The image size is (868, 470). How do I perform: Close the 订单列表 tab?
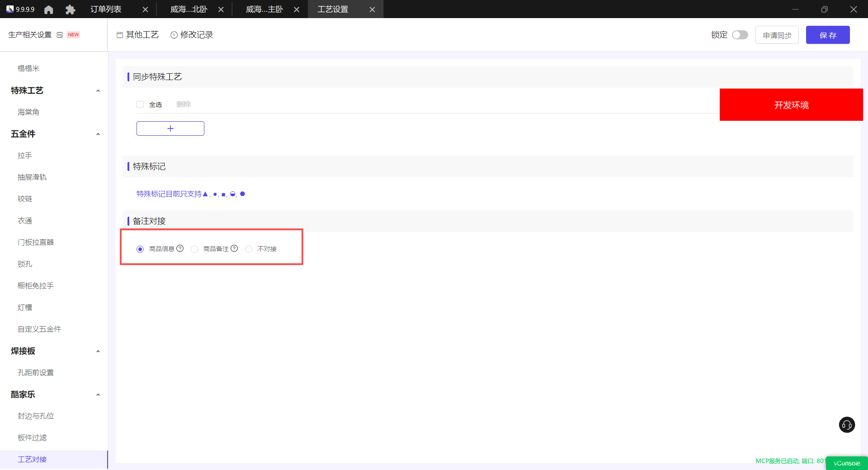145,9
